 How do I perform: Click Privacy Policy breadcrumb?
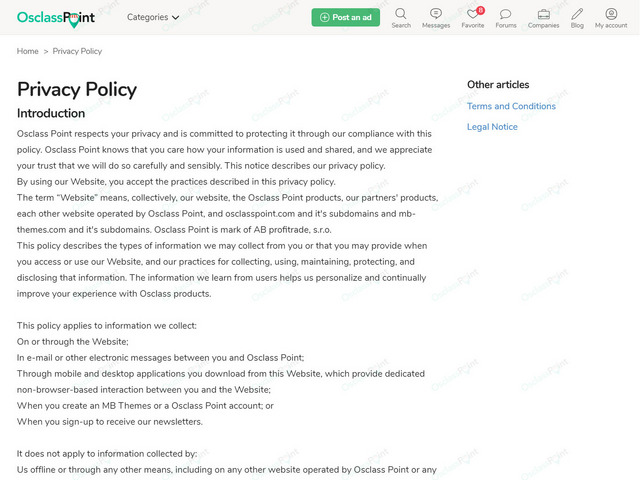tap(77, 51)
